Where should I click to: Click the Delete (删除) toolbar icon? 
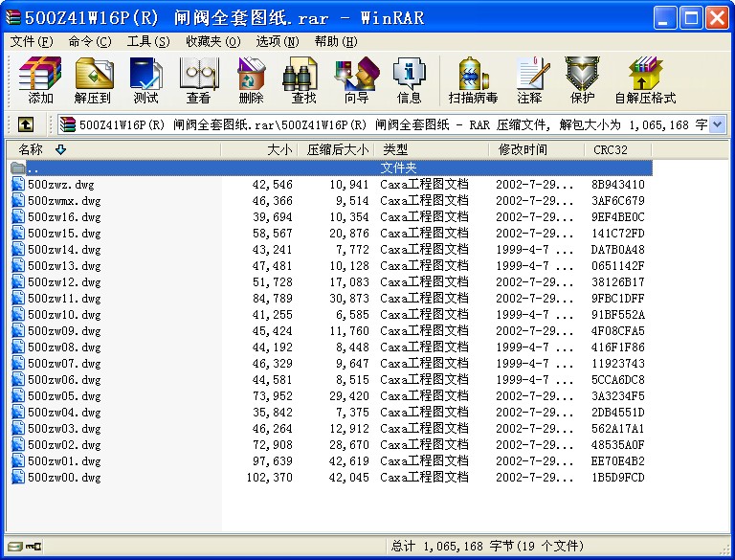pos(251,79)
